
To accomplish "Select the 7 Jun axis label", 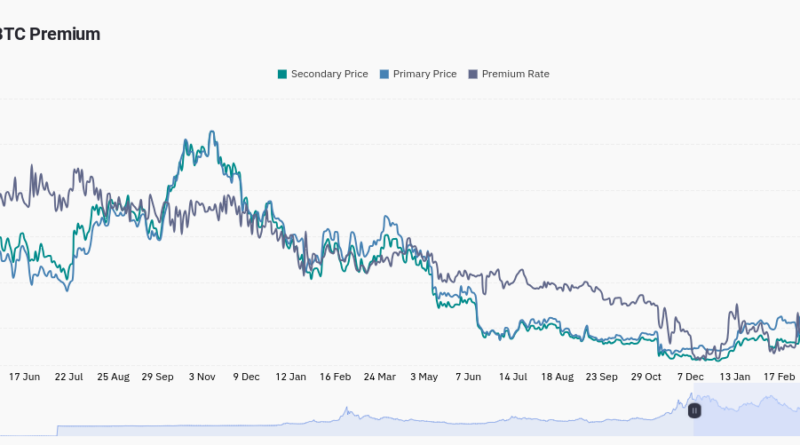I will click(x=468, y=377).
